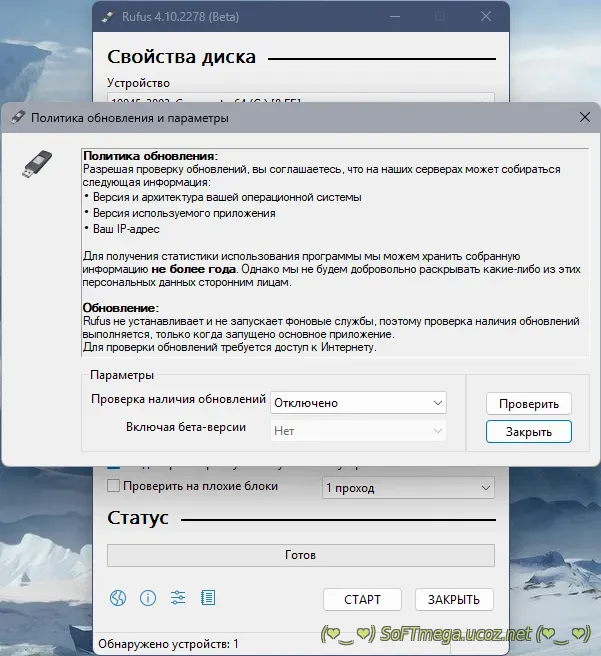The width and height of the screenshot is (601, 656).
Task: Click the update policy dialog title icon
Action: (17, 118)
